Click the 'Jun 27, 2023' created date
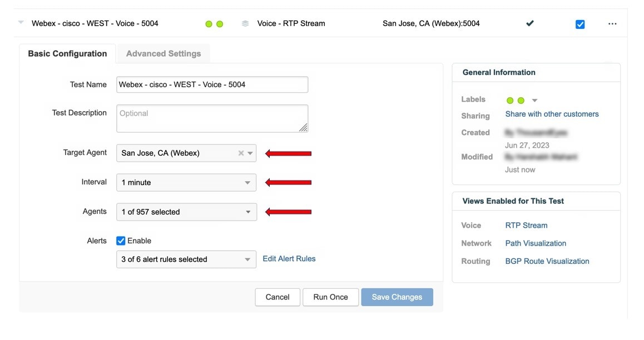The image size is (644, 340). pos(527,145)
